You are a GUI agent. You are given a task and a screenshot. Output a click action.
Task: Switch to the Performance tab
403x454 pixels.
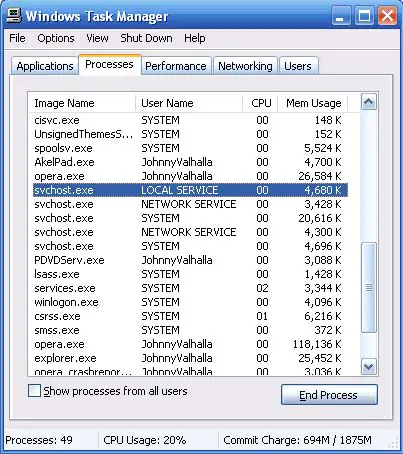[176, 66]
